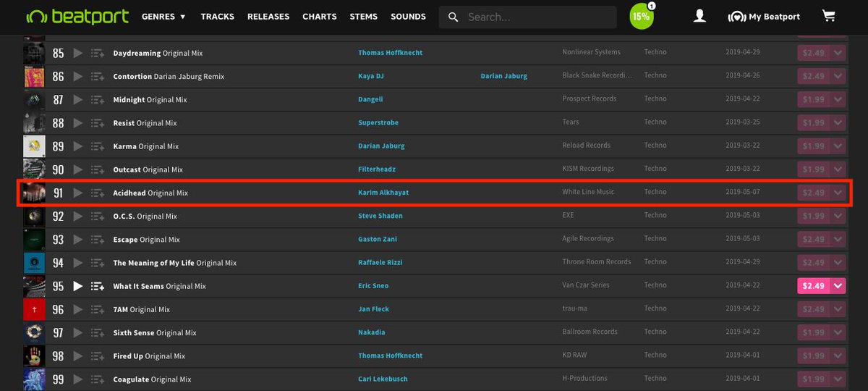Image resolution: width=868 pixels, height=391 pixels.
Task: Add Acidhead to queue
Action: pyautogui.click(x=98, y=193)
